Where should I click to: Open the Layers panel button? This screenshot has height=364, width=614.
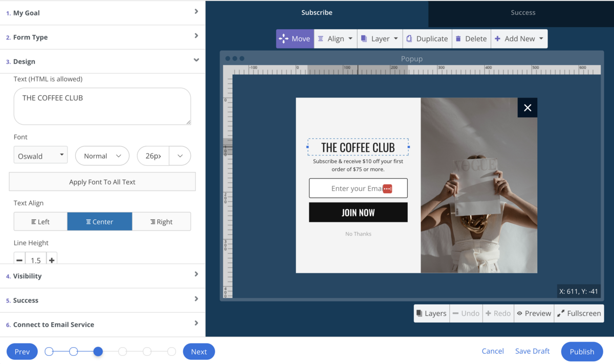431,313
